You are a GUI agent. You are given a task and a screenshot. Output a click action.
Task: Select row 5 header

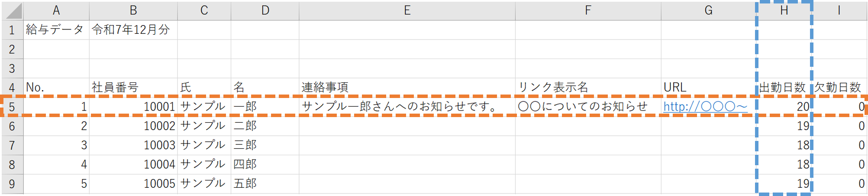coord(12,107)
